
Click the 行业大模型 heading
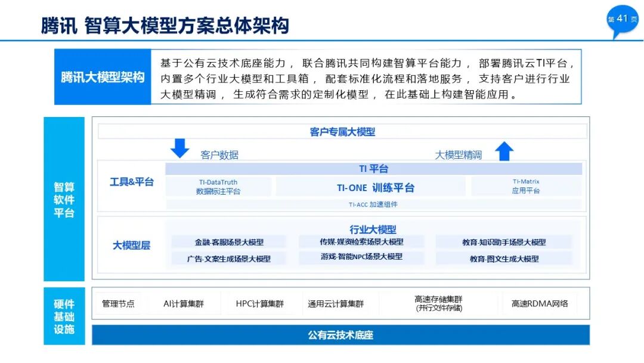[x=373, y=229]
